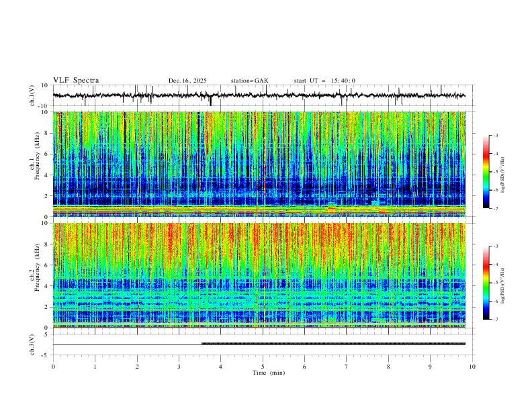Click the time axis tick label '3'

pyautogui.click(x=179, y=367)
